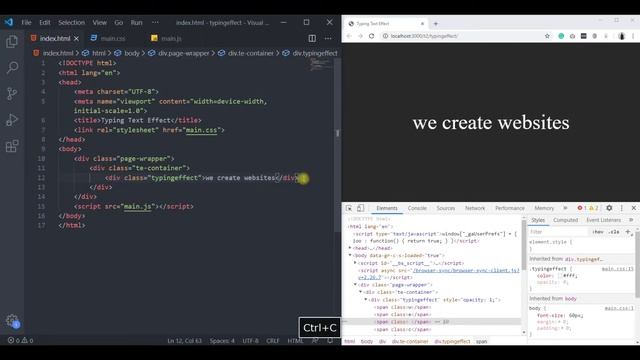
Task: Open the View menu in VS Code
Action: coord(99,22)
